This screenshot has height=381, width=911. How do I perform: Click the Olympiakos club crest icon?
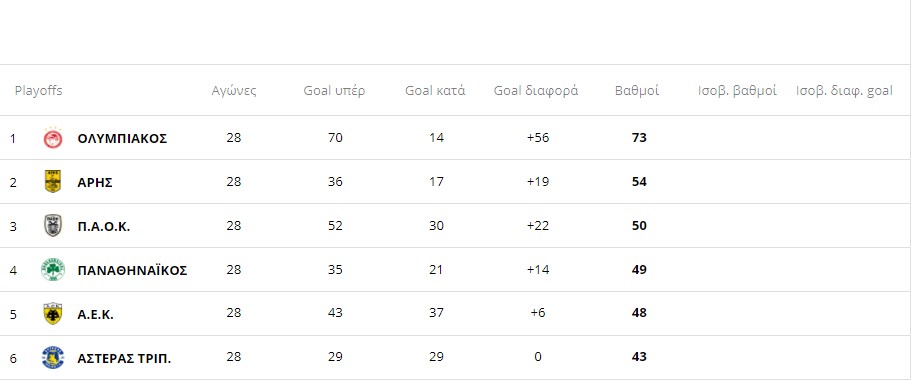53,138
